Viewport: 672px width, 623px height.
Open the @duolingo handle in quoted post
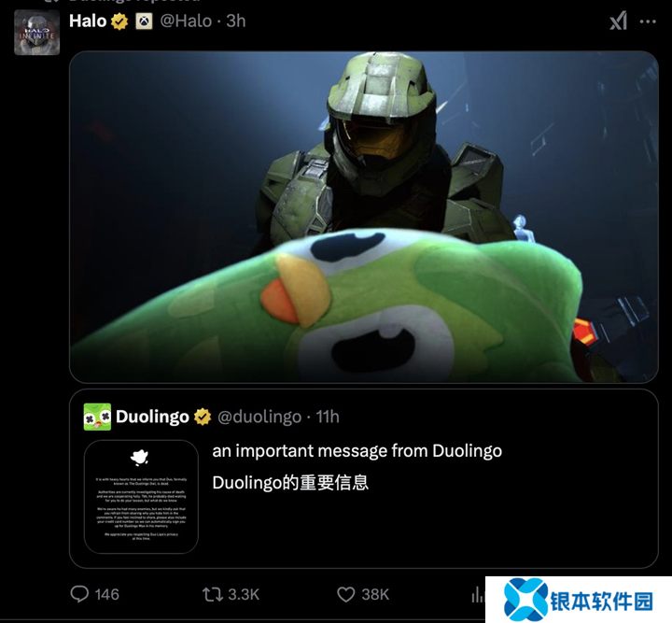click(x=259, y=417)
